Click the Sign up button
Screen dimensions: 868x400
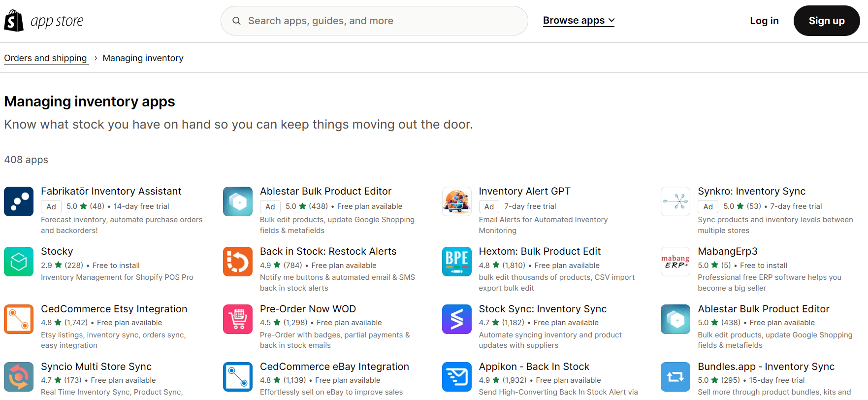(x=827, y=21)
